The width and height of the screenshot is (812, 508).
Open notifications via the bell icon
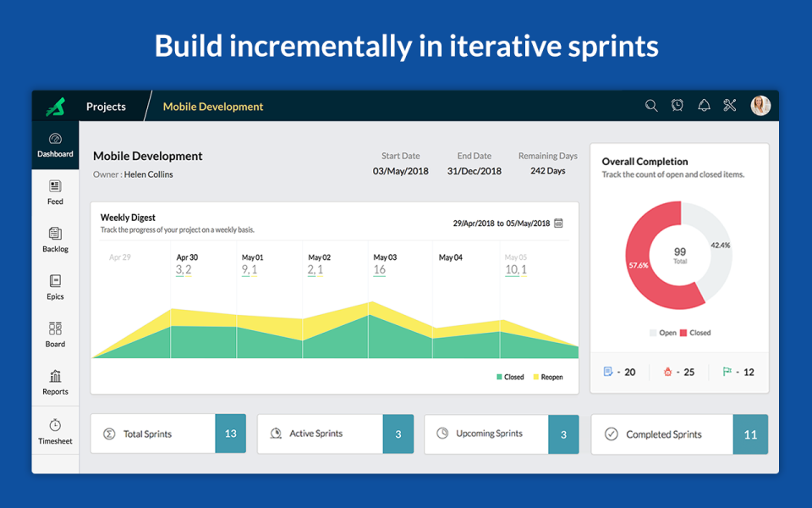pyautogui.click(x=704, y=105)
